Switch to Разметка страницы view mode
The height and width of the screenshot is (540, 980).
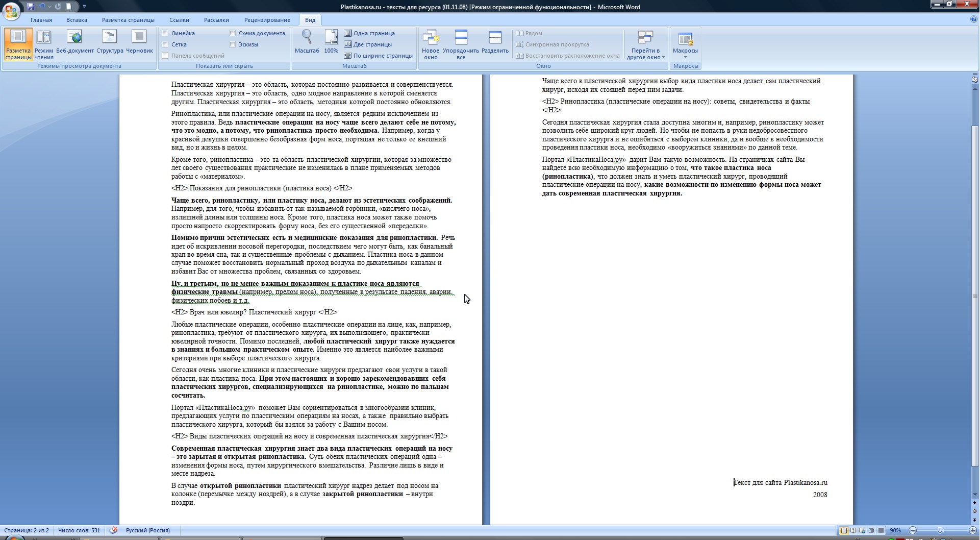pyautogui.click(x=18, y=44)
